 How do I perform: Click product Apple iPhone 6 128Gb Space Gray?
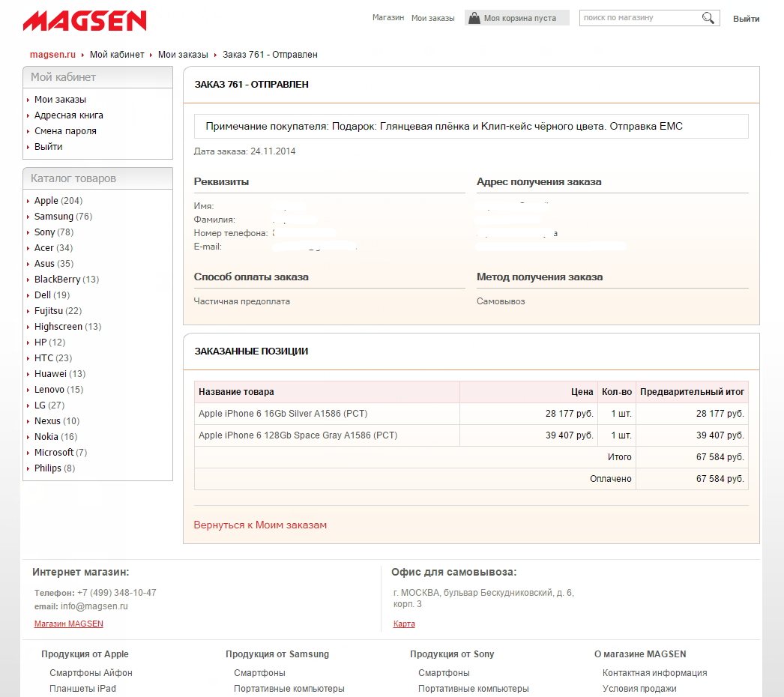tap(298, 435)
